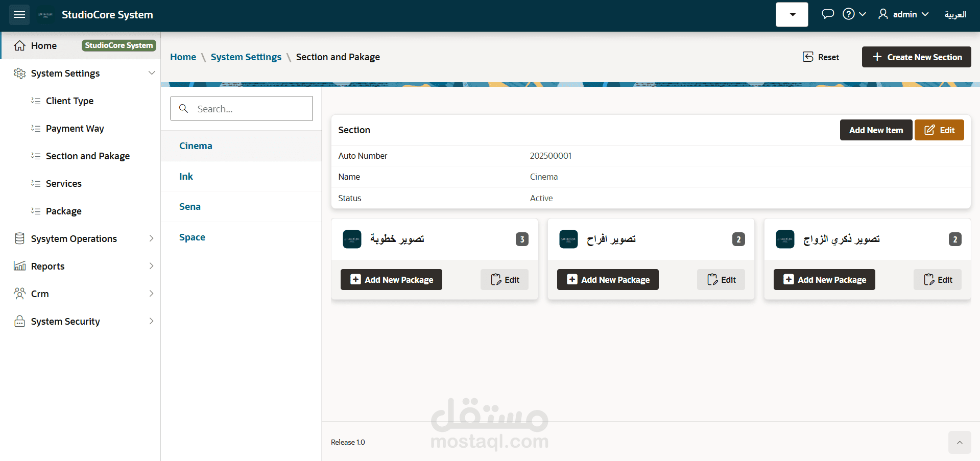This screenshot has height=461, width=980.
Task: Focus the Search sections field
Action: click(x=241, y=108)
